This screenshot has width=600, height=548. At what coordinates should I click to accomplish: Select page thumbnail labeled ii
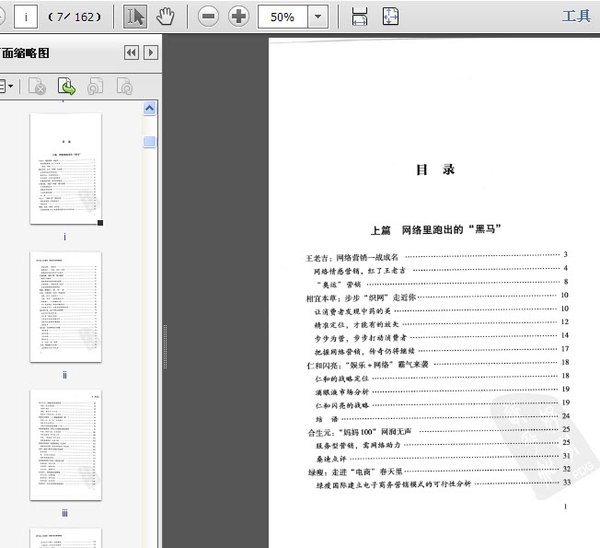[x=65, y=307]
